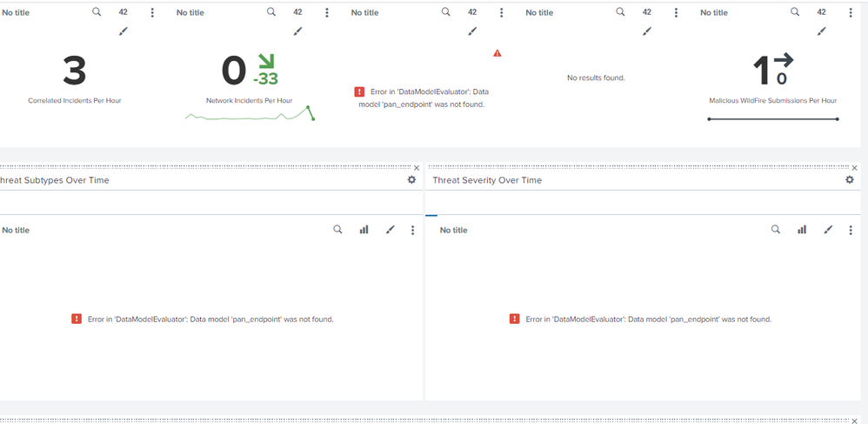Click red warning triangle in top error panel
This screenshot has width=868, height=424.
pos(497,53)
